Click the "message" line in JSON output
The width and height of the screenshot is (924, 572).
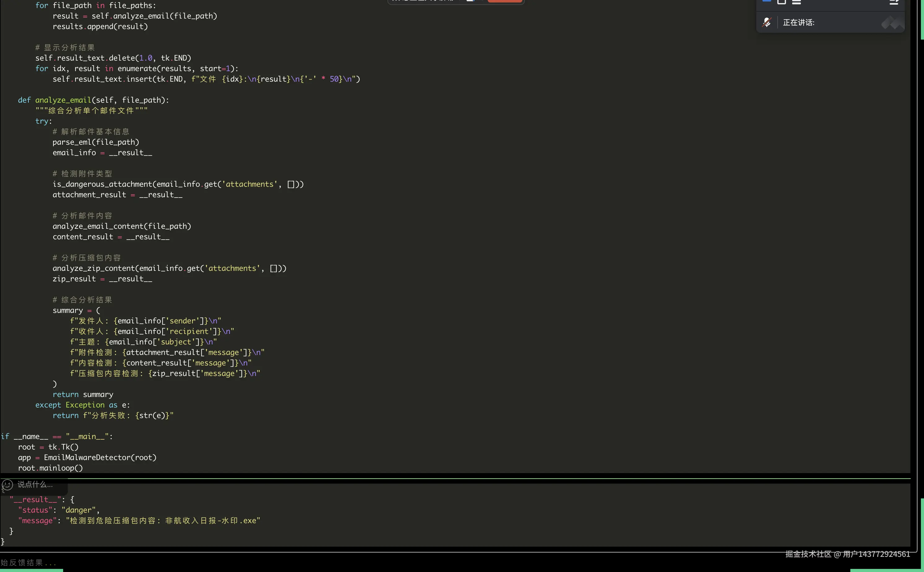click(x=139, y=521)
